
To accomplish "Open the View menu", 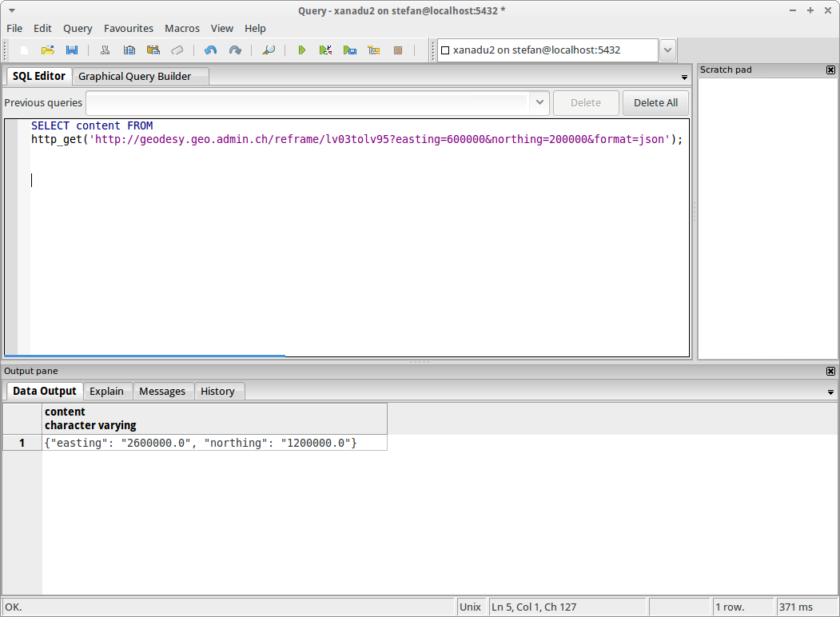I will tap(221, 29).
